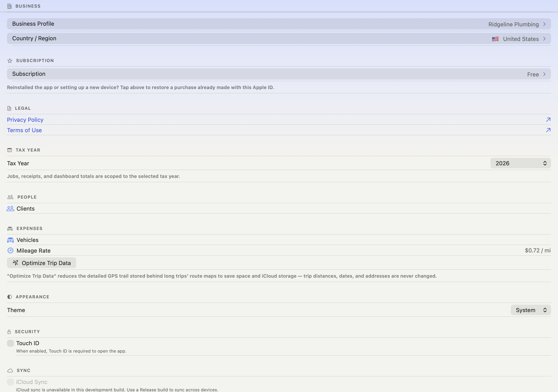
Task: Open the Theme System dropdown
Action: coord(531,310)
